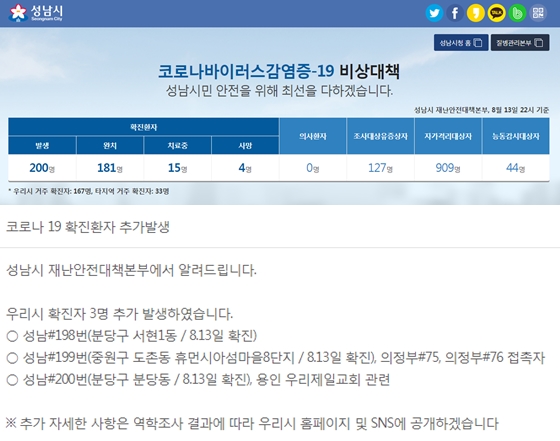Open the green Naver Band icon
The image size is (560, 441).
point(517,13)
